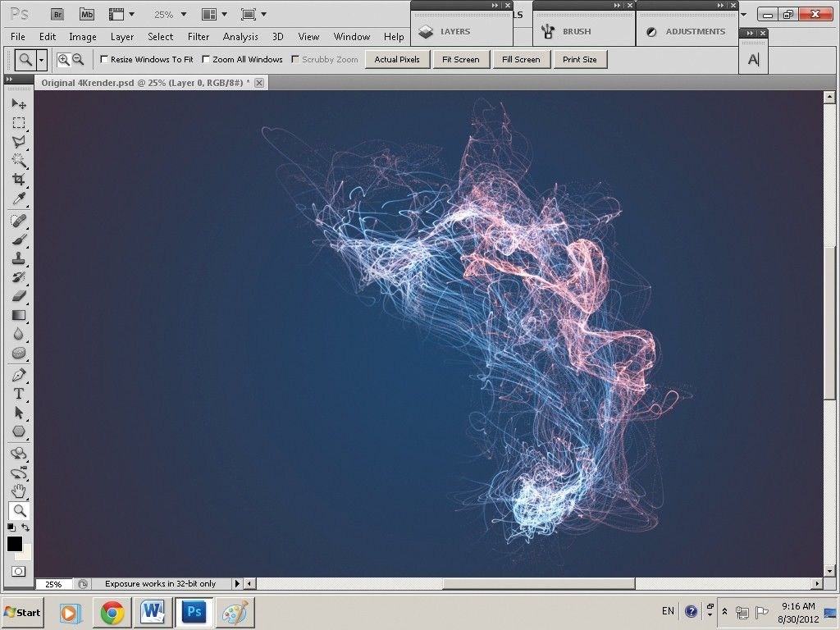Click the Print Size button
840x630 pixels.
click(580, 59)
